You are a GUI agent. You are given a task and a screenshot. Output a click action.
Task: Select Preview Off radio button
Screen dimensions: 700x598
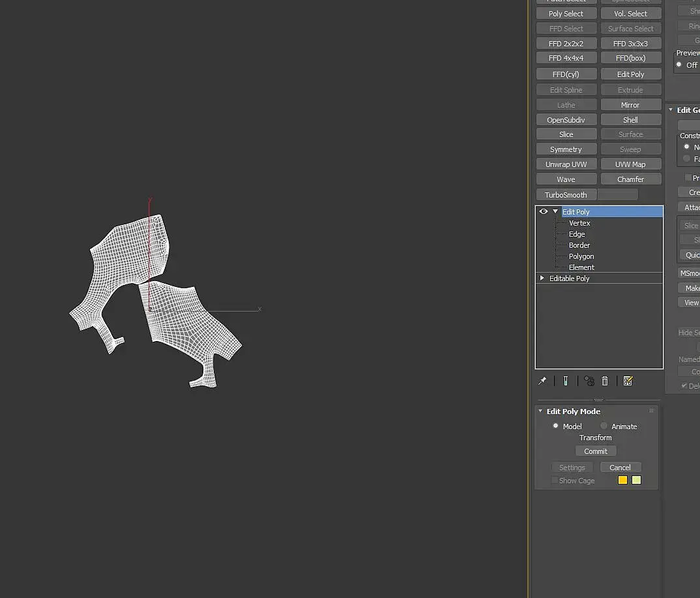pyautogui.click(x=679, y=65)
